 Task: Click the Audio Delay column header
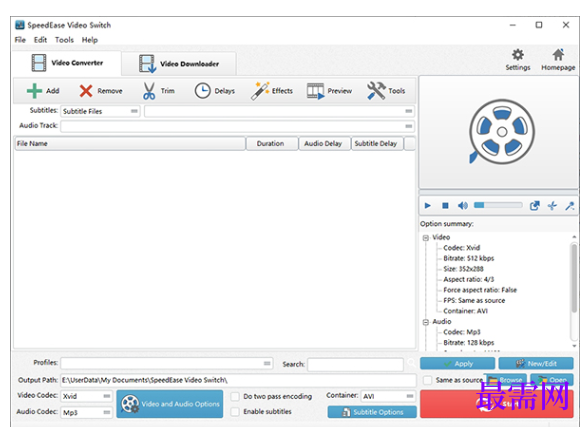pyautogui.click(x=324, y=144)
